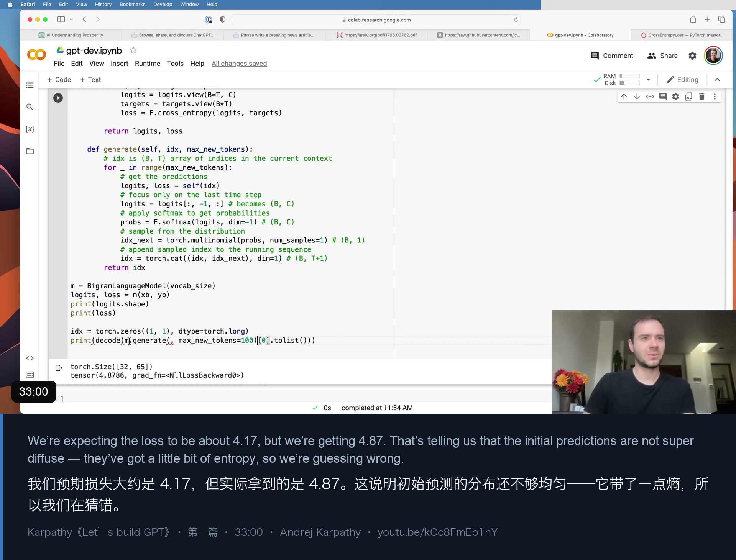Click the Disk usage bar
This screenshot has height=560, width=736.
tap(629, 83)
